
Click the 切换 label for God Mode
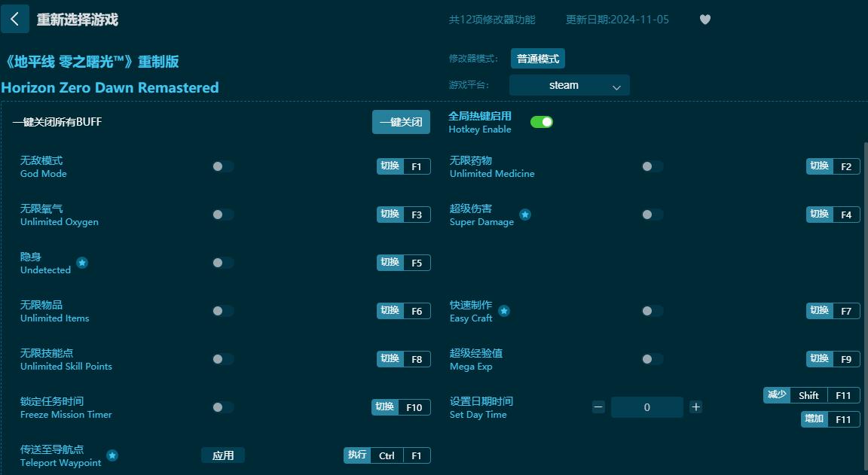point(390,166)
